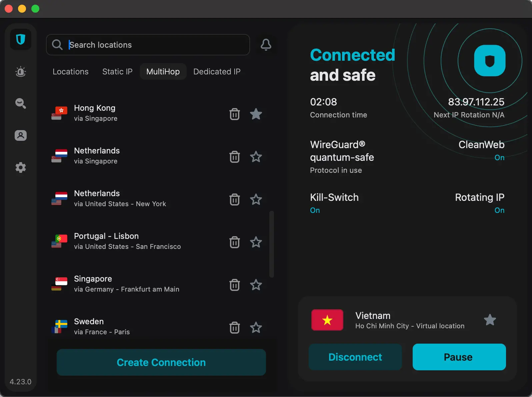Remove the Portugal - Lisbon MultiHop entry
This screenshot has height=397, width=532.
click(x=235, y=242)
